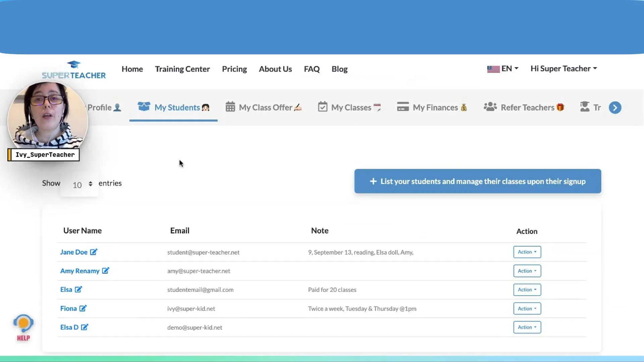Expand the Action dropdown for Elsa

pos(527,290)
